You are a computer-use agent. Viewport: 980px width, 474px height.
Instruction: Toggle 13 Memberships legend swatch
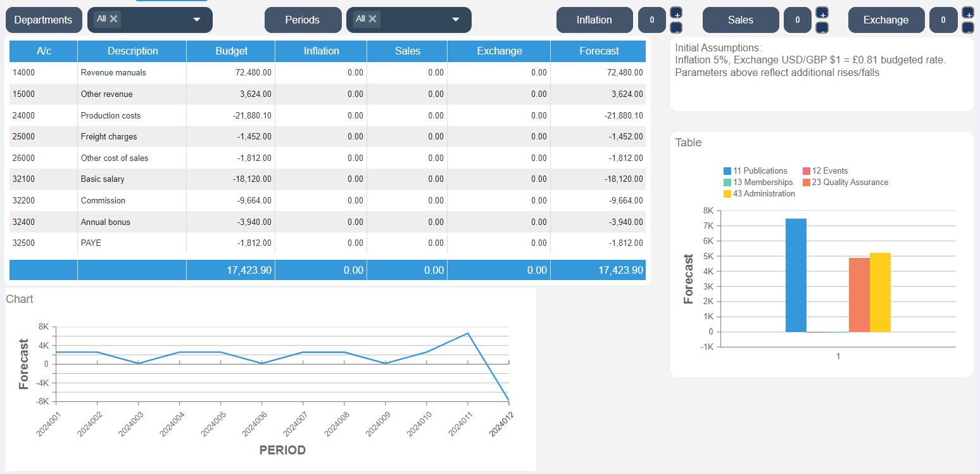tap(727, 183)
